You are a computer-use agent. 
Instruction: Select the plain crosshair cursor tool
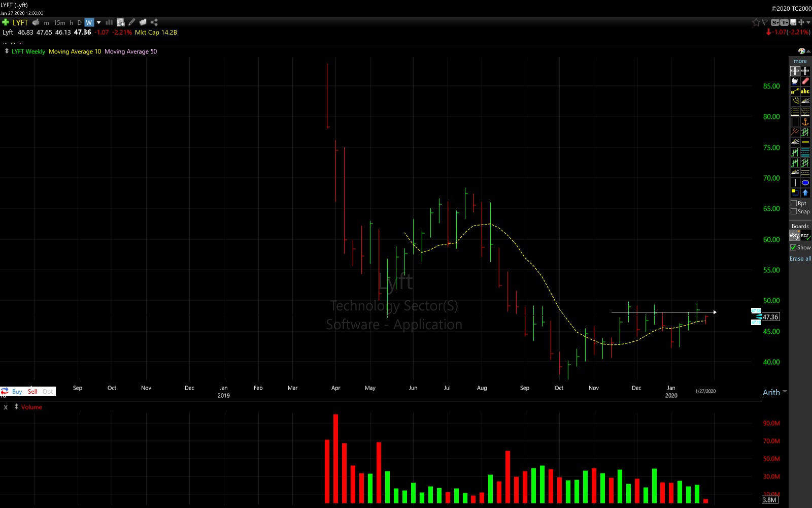click(805, 71)
